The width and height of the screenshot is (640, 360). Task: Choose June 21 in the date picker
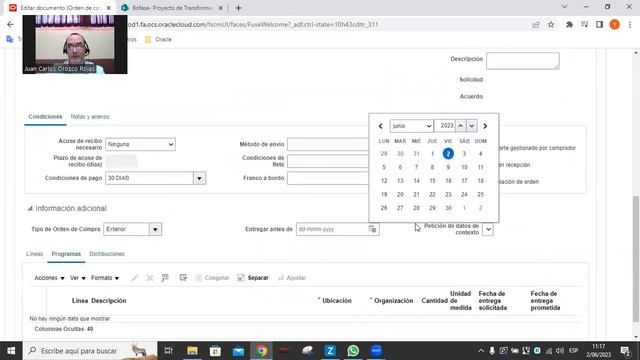(416, 194)
